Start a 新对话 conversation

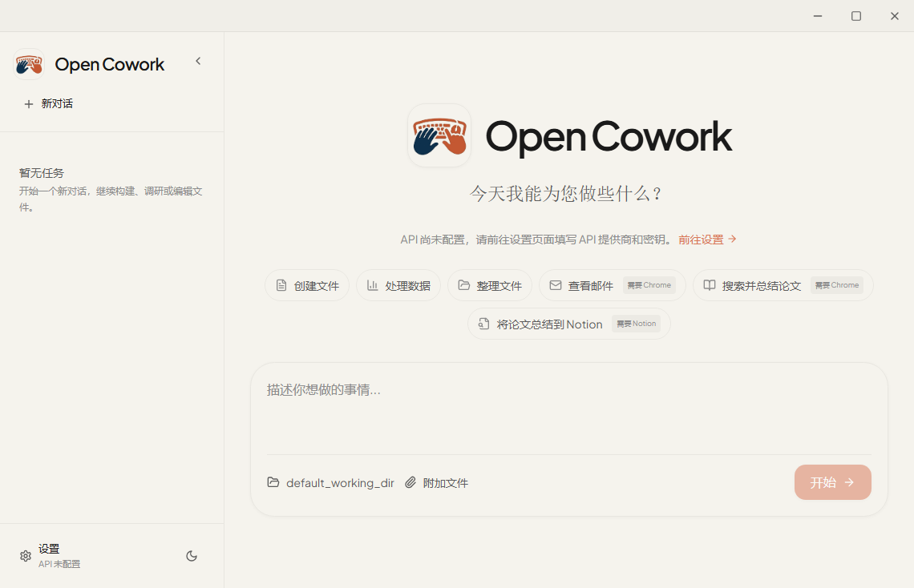(48, 103)
